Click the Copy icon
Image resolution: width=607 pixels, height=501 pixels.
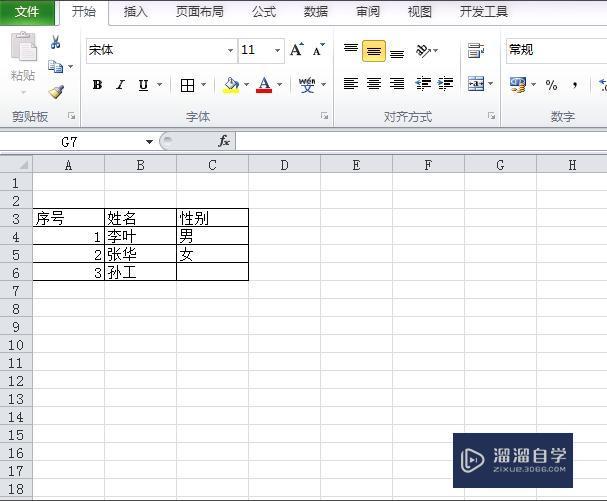pyautogui.click(x=55, y=67)
